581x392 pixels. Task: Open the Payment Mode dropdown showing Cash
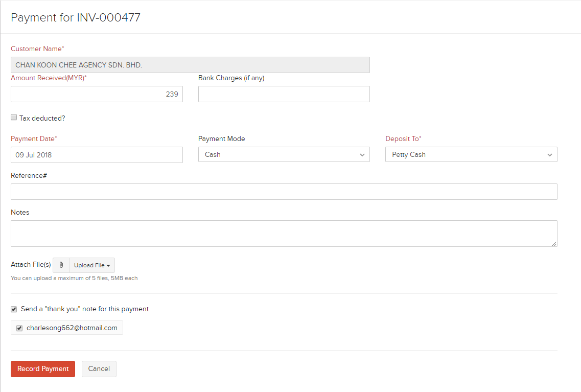(x=284, y=154)
